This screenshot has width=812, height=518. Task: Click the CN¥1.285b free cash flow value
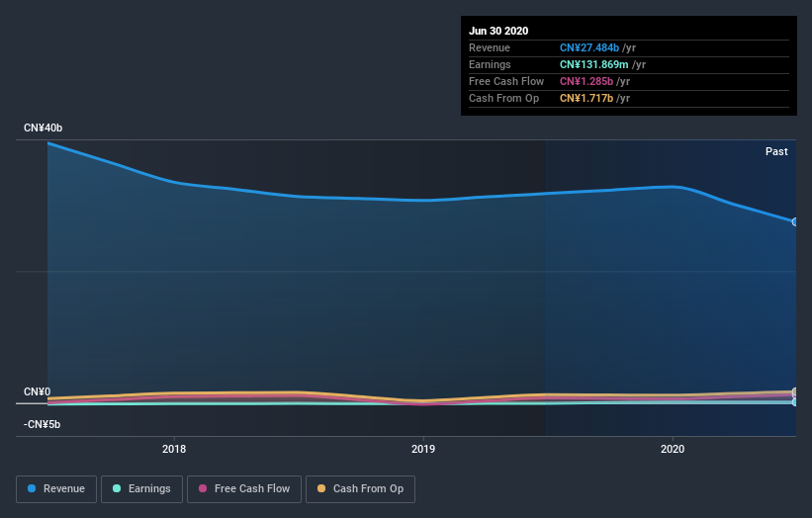tap(586, 81)
